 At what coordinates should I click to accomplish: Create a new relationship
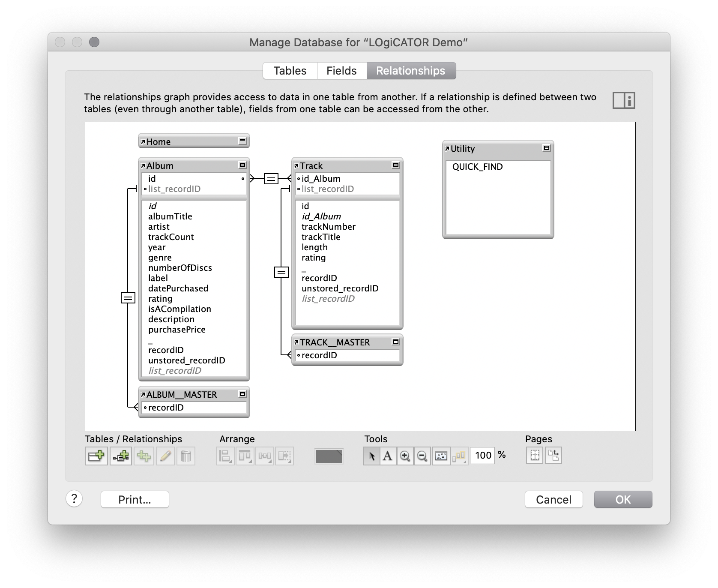pos(120,456)
